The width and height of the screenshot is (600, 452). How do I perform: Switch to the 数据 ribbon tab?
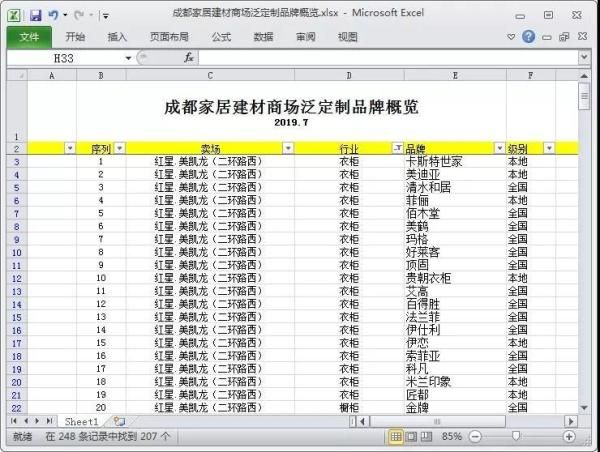coord(263,37)
